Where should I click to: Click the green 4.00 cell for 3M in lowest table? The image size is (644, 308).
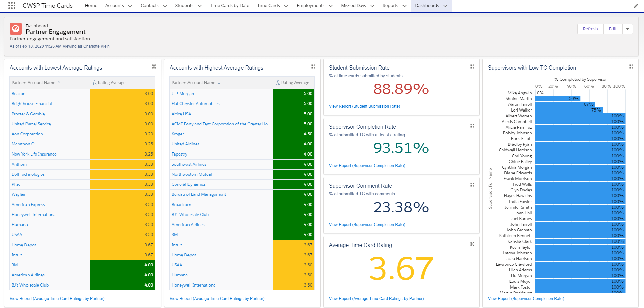(x=122, y=265)
